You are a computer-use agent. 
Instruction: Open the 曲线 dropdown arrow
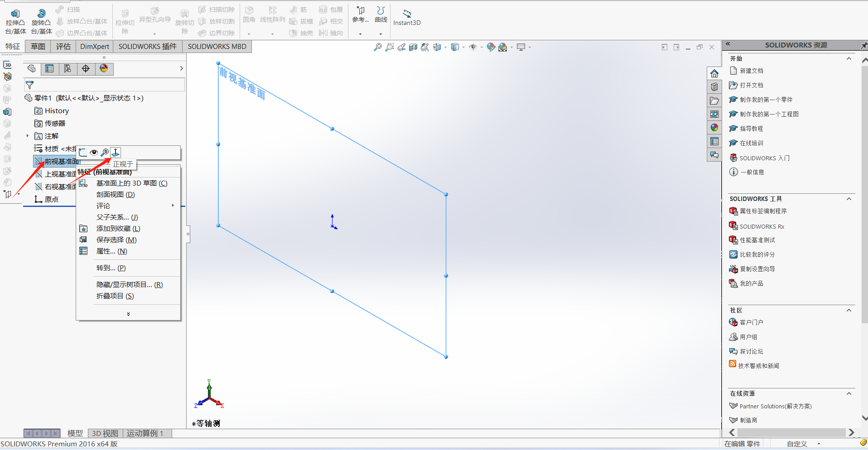(381, 34)
